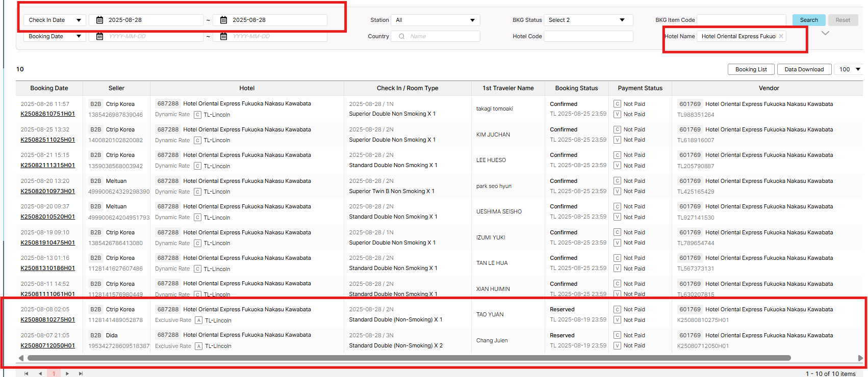Open the Booking List button
The image size is (868, 377).
point(751,69)
